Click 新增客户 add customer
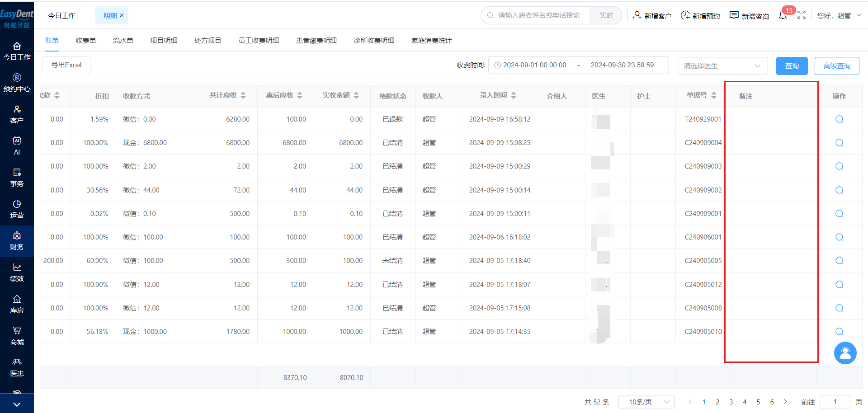 click(x=652, y=15)
